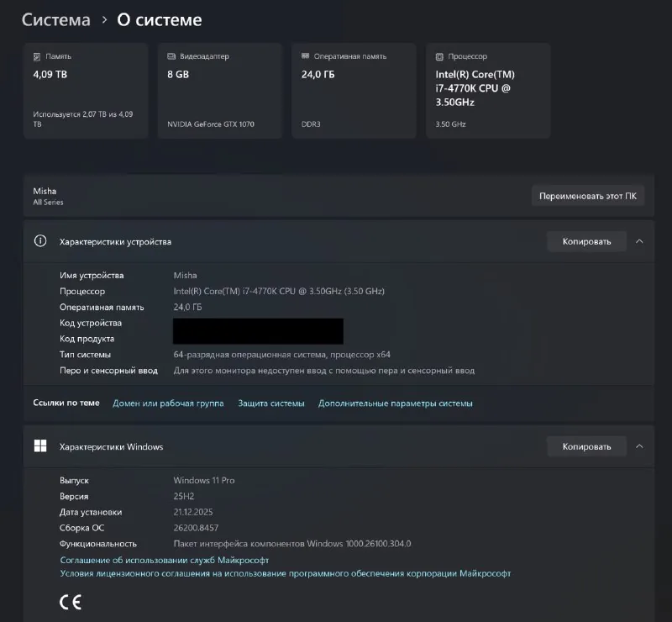This screenshot has width=672, height=622.
Task: Click the Дата установки label
Action: [91, 512]
